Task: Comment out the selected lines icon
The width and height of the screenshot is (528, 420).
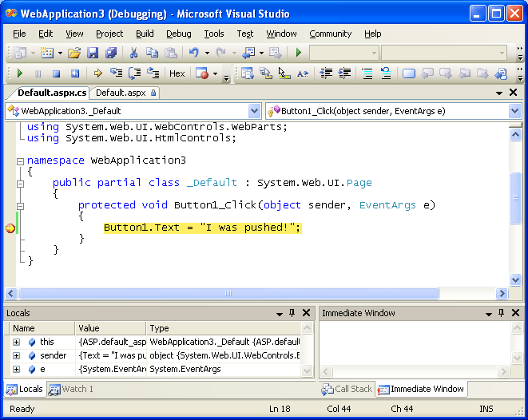Action: [x=367, y=73]
